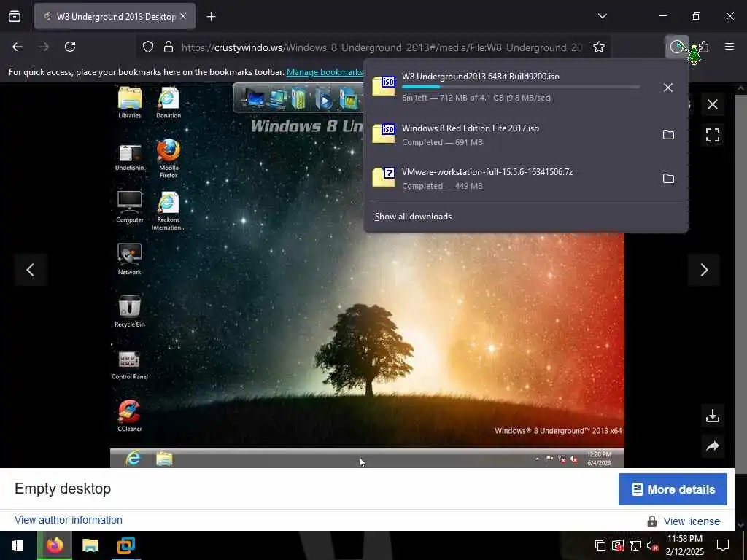Open View author information link
The height and width of the screenshot is (560, 747).
pos(69,520)
